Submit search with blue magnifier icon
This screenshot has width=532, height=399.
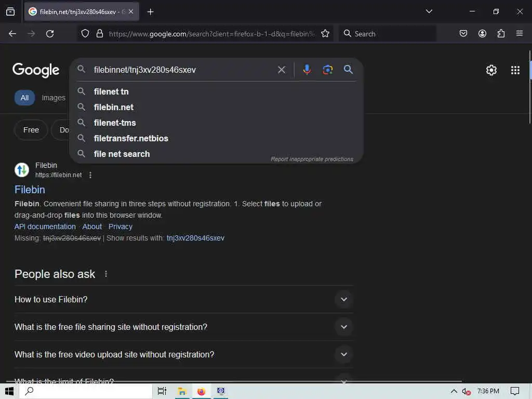(x=348, y=70)
